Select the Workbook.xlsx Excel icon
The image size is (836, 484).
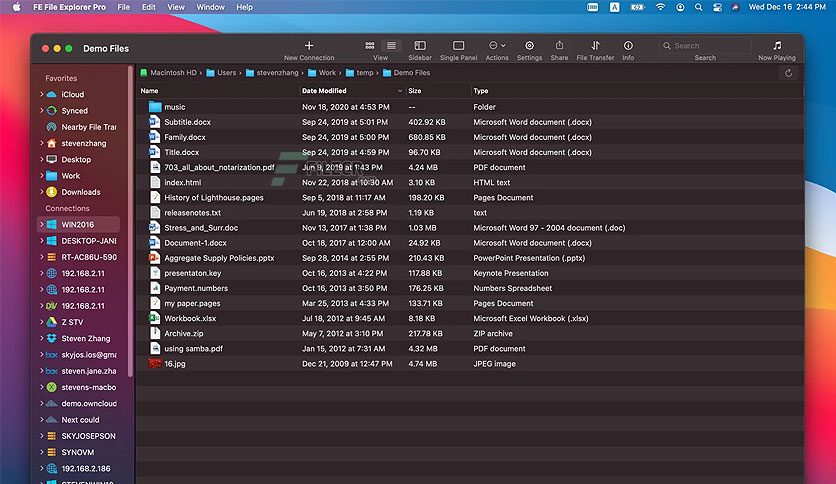click(155, 318)
